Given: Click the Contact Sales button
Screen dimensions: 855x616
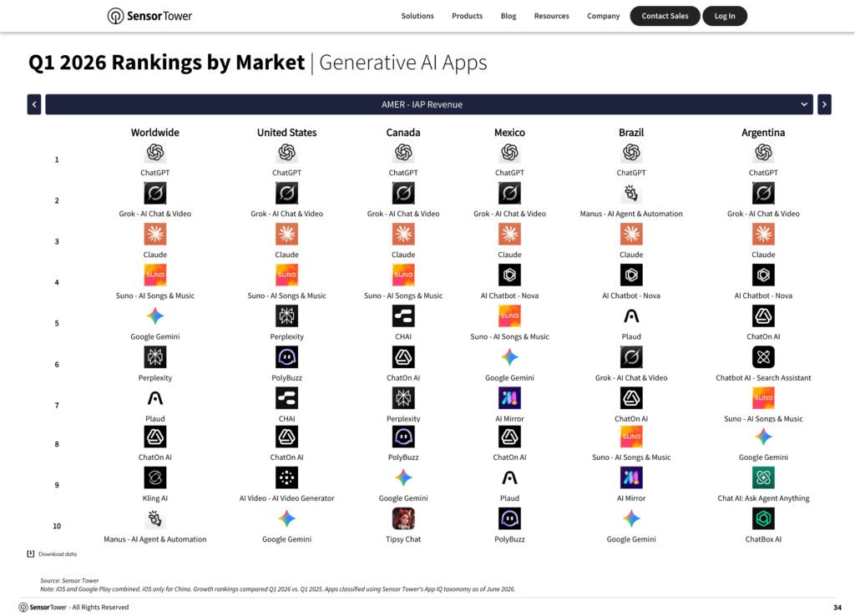Looking at the screenshot, I should click(665, 16).
